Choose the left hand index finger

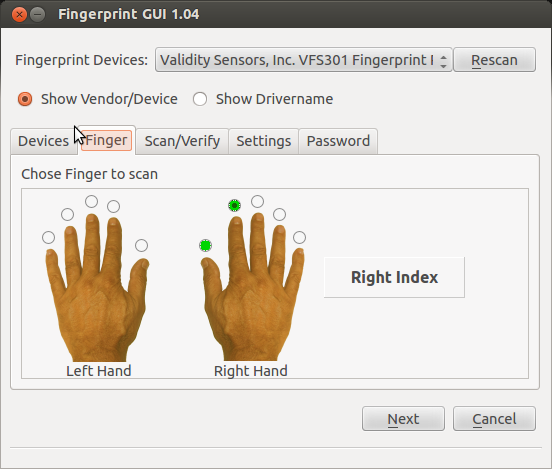pyautogui.click(x=113, y=206)
